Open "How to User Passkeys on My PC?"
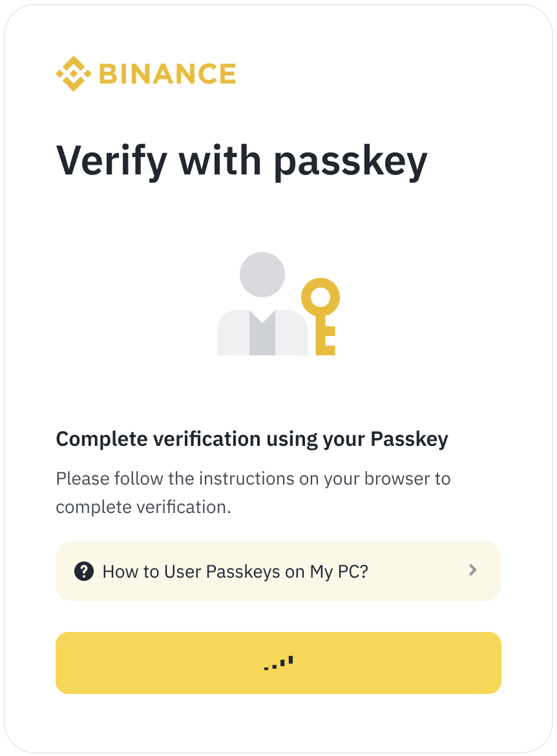 (x=235, y=571)
